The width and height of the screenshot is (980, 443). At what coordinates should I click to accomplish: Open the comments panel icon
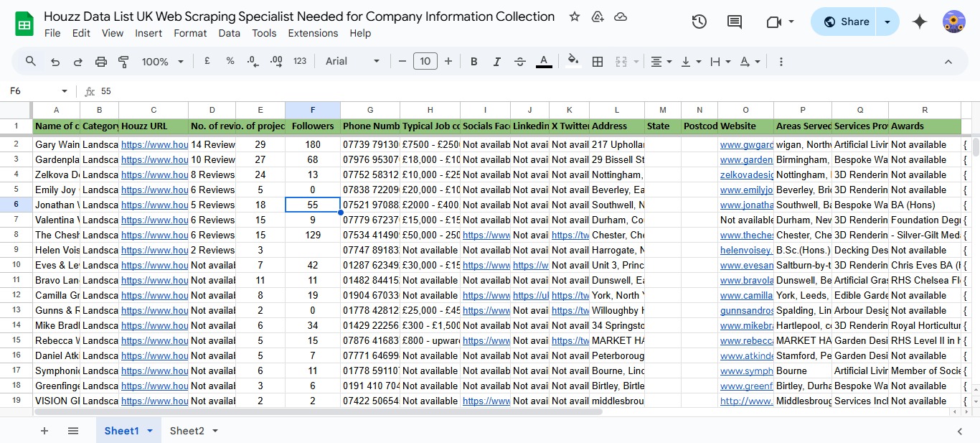(735, 22)
